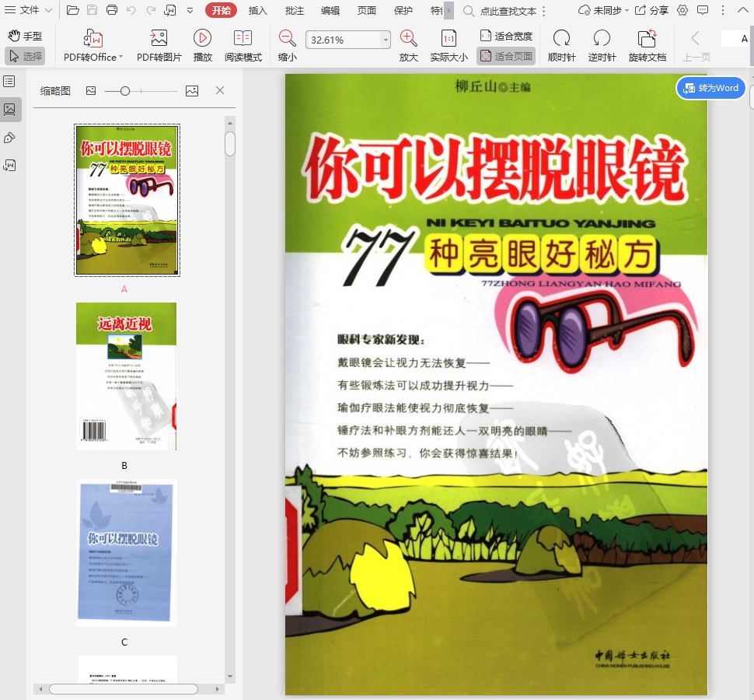Open the outline bookmarks sidebar icon
The height and width of the screenshot is (700, 754).
click(9, 82)
